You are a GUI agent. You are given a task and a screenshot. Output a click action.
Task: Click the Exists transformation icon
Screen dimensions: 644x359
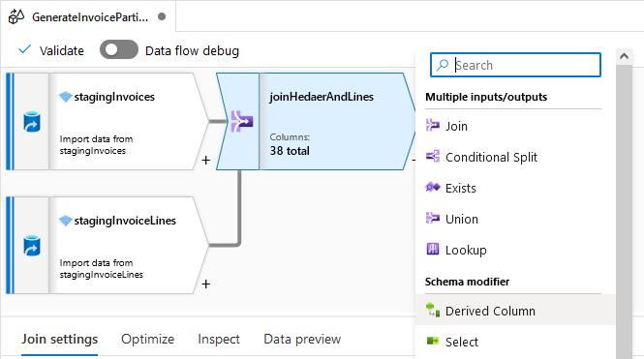click(x=433, y=187)
